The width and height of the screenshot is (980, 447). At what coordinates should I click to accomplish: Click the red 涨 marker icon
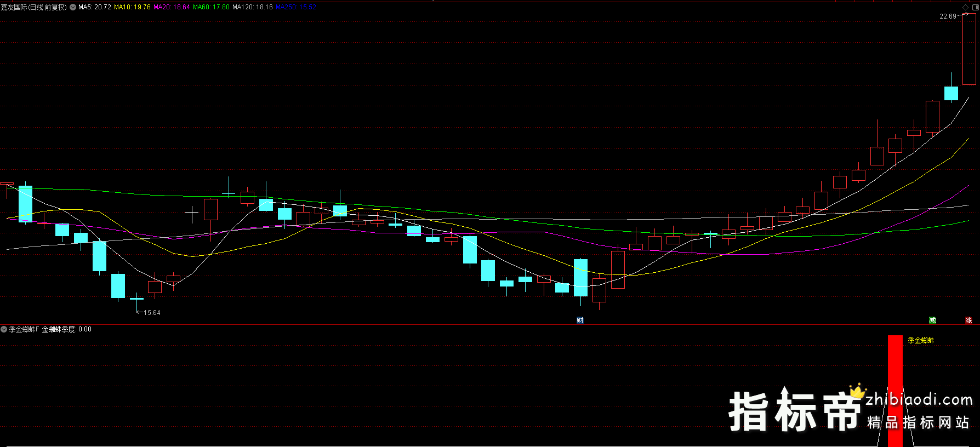[x=968, y=320]
